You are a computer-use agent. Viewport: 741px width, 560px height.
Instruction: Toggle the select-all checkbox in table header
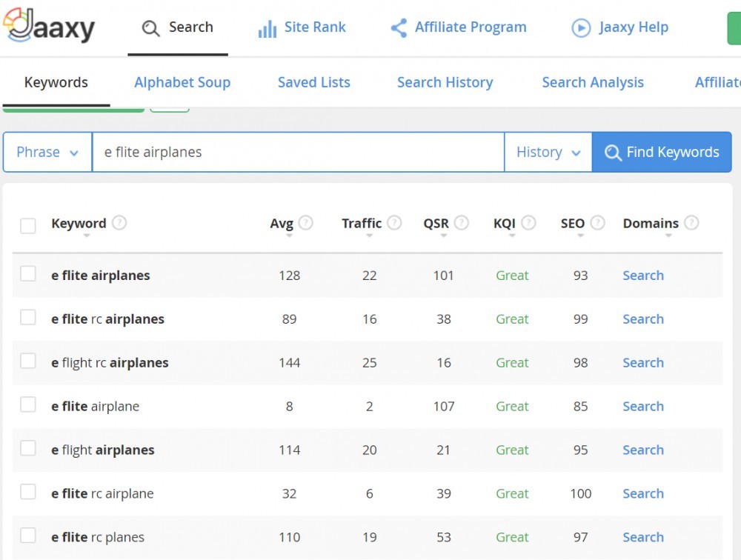click(x=28, y=225)
